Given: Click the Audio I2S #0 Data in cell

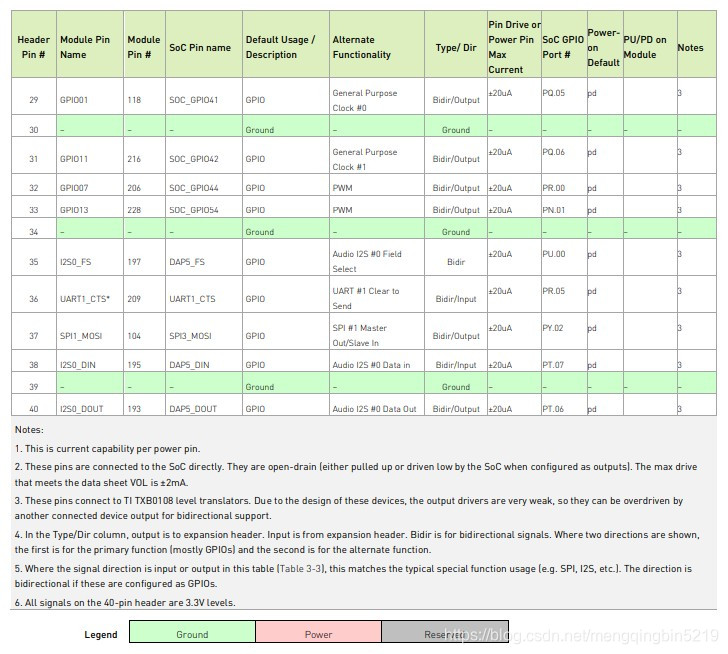Looking at the screenshot, I should coord(377,361).
